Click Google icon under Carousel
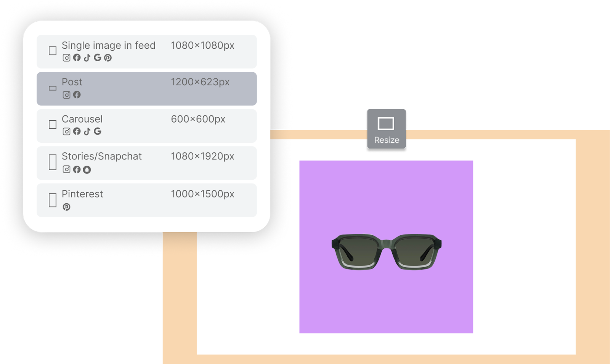The height and width of the screenshot is (364, 610). point(98,131)
